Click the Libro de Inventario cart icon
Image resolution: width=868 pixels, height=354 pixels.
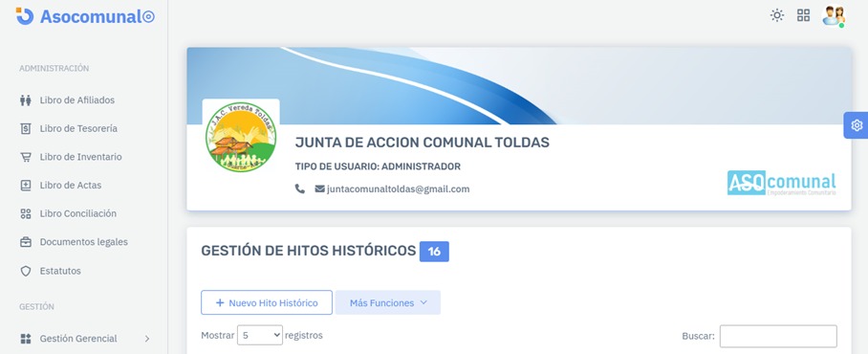click(x=26, y=157)
